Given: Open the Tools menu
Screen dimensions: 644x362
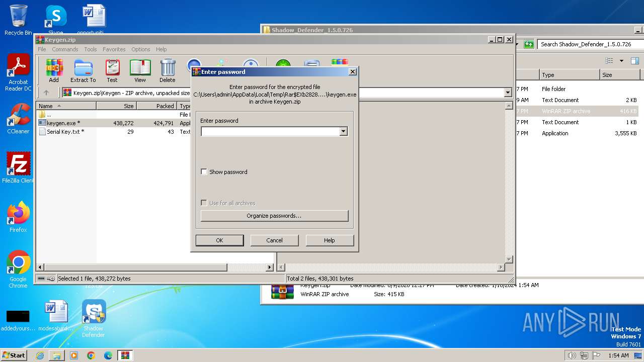Looking at the screenshot, I should [x=91, y=49].
